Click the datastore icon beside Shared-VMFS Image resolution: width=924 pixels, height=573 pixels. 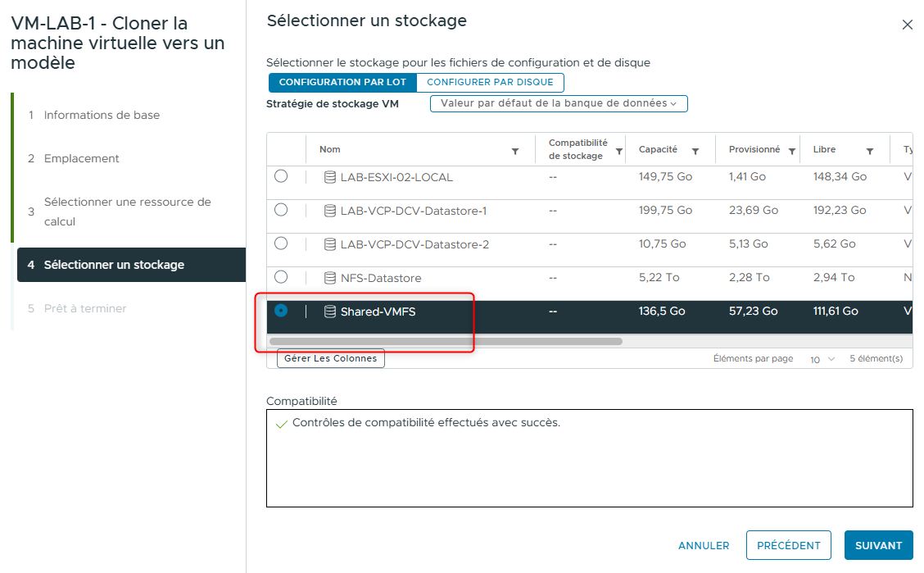coord(328,311)
